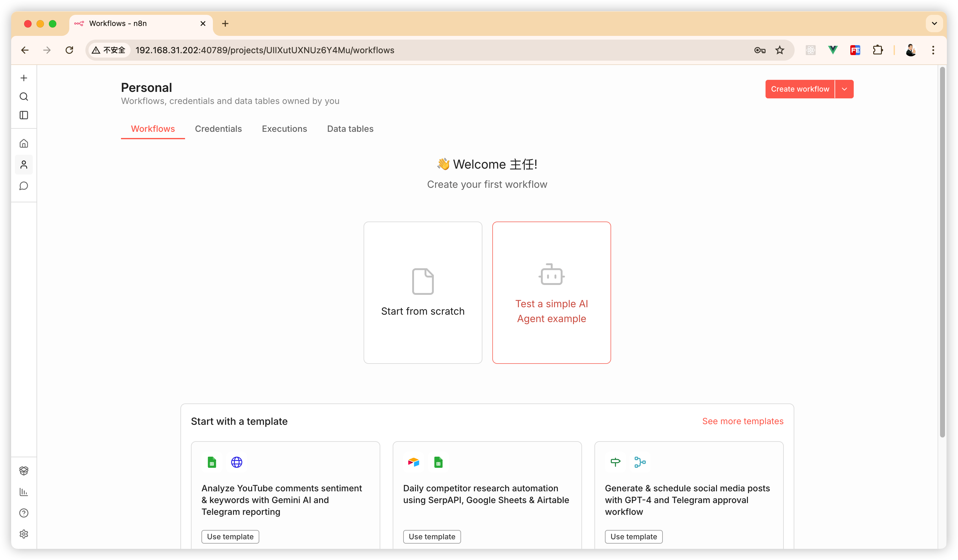This screenshot has width=958, height=560.
Task: Bookmark this page with star icon
Action: [780, 50]
